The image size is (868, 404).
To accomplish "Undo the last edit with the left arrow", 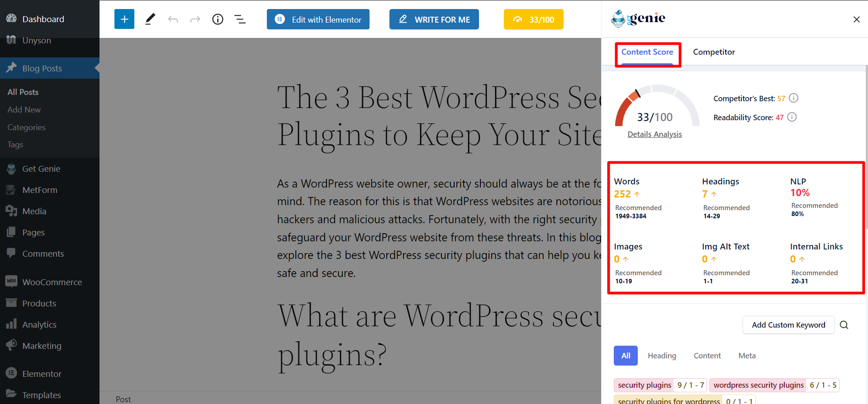I will point(173,19).
